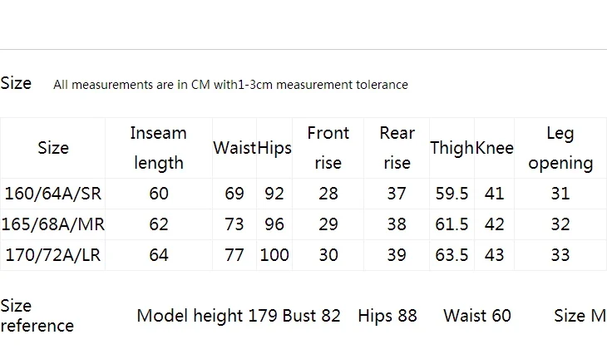Click the thigh value 59.5 cell
This screenshot has width=607, height=364.
pos(452,194)
